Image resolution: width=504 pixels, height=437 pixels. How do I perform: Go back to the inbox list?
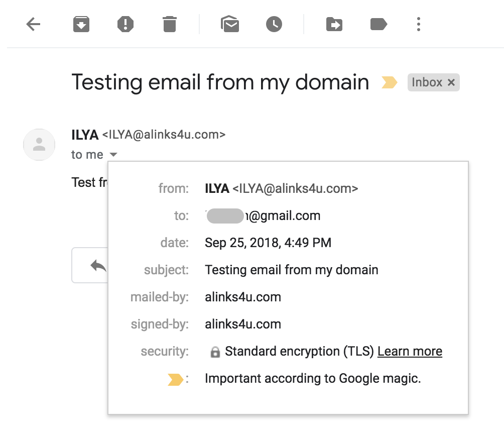pos(33,24)
